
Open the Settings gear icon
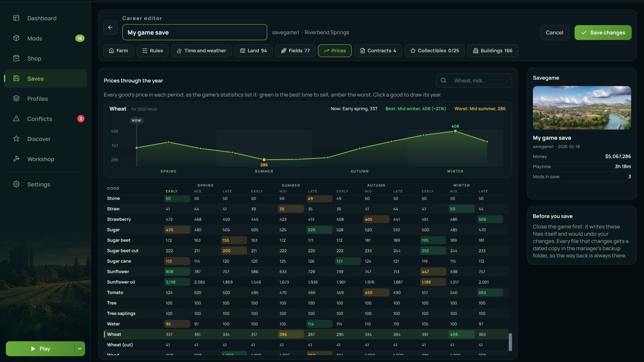coord(16,184)
